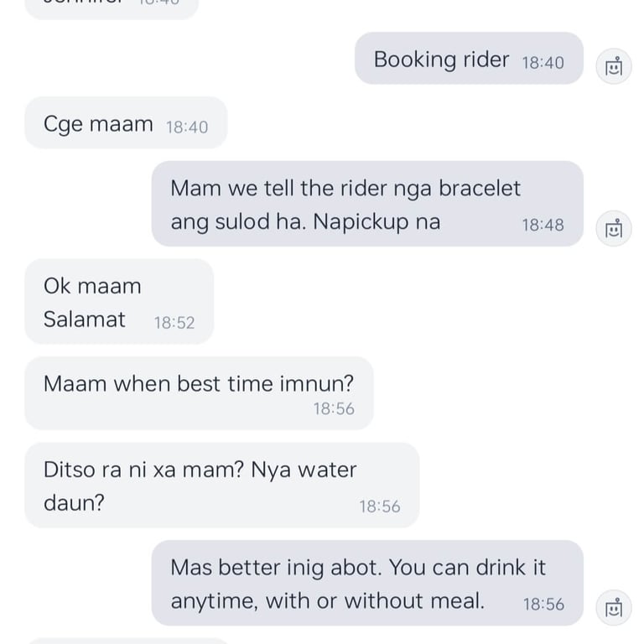This screenshot has width=644, height=644.
Task: Click the 18:56 timestamp under "best time imnun"
Action: tap(334, 408)
